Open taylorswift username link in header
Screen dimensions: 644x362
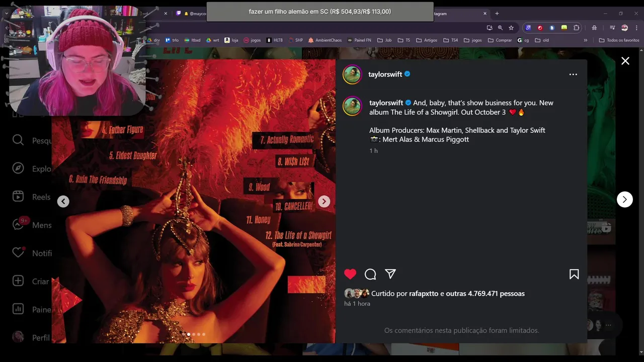click(385, 74)
